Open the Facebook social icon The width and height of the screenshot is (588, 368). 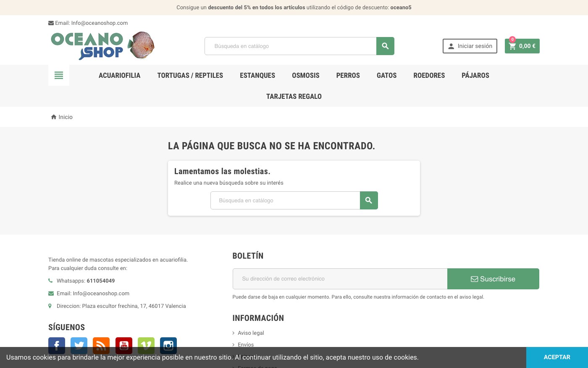pos(57,346)
